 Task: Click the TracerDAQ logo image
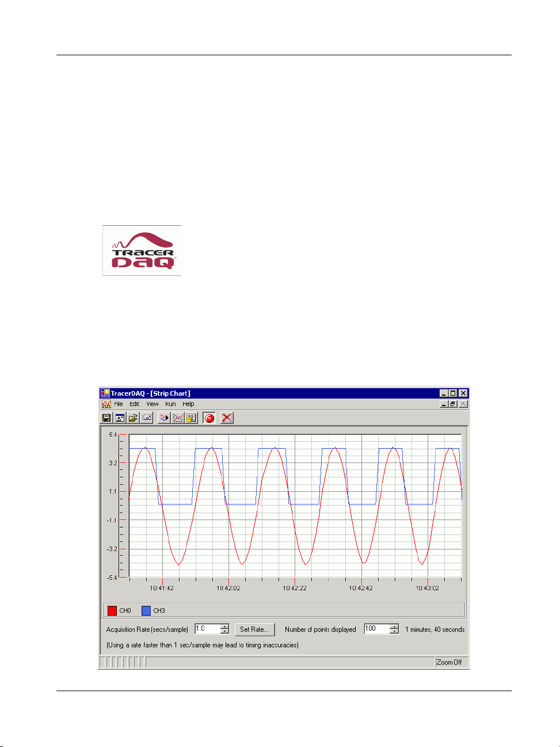click(x=142, y=251)
